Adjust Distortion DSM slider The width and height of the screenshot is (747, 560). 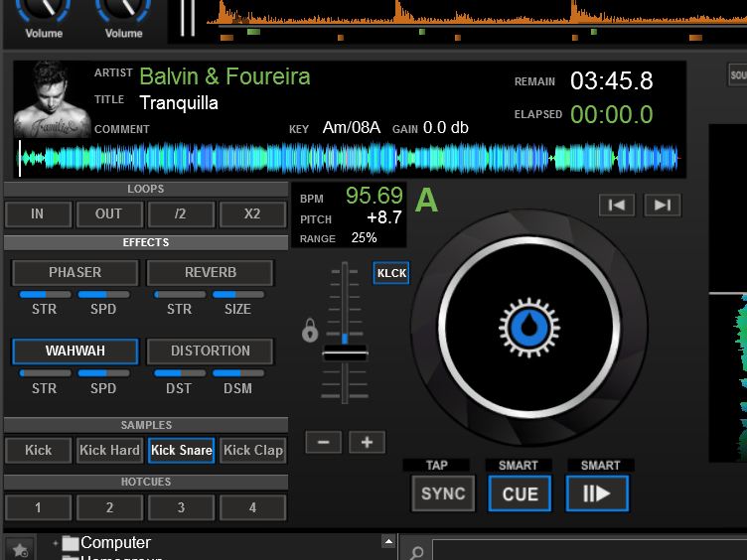tap(238, 373)
